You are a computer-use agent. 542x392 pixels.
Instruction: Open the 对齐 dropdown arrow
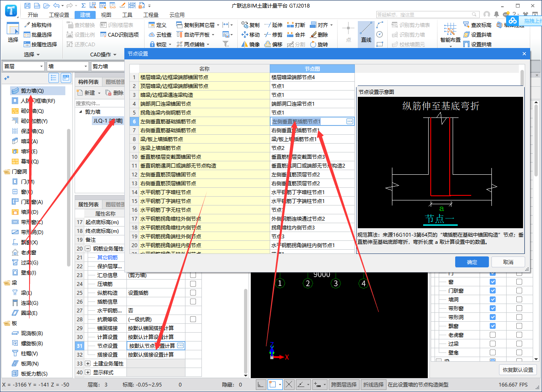pos(331,25)
